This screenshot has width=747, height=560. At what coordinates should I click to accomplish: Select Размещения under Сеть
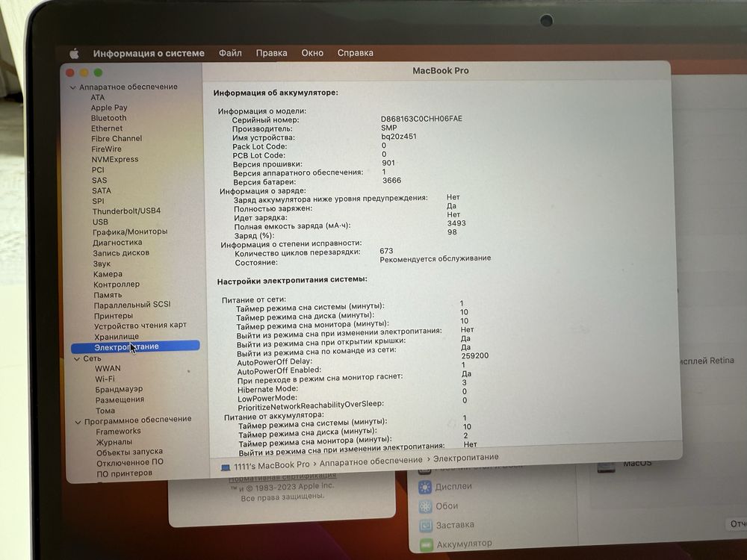pos(120,400)
